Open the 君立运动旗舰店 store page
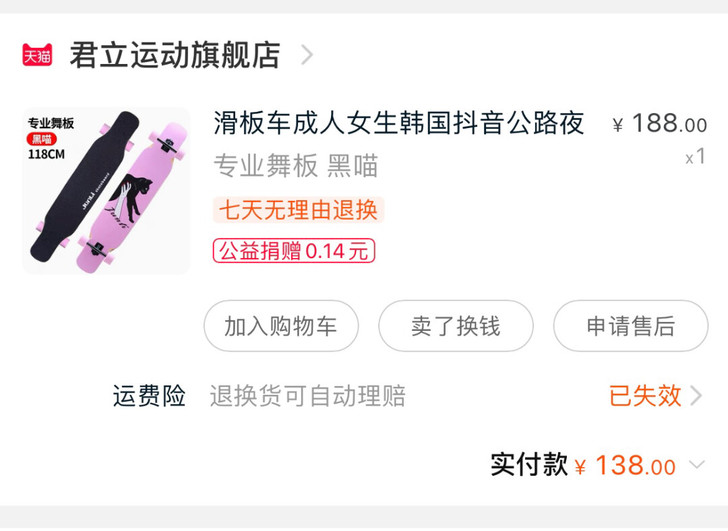728x531 pixels. pyautogui.click(x=175, y=55)
